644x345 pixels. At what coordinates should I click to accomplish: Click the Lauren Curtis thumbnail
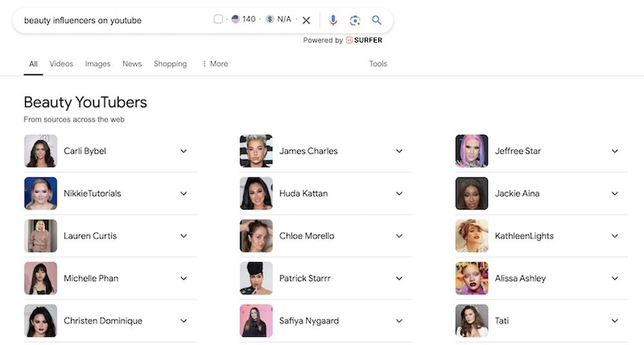tap(41, 235)
